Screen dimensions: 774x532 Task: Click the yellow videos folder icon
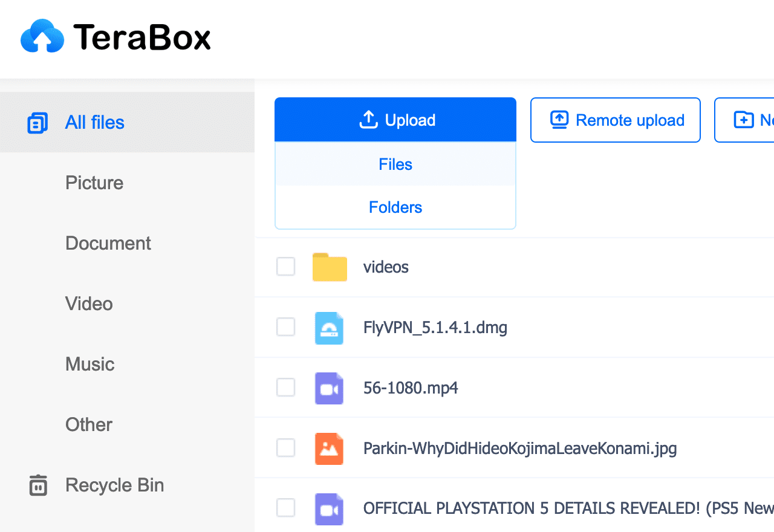tap(330, 267)
